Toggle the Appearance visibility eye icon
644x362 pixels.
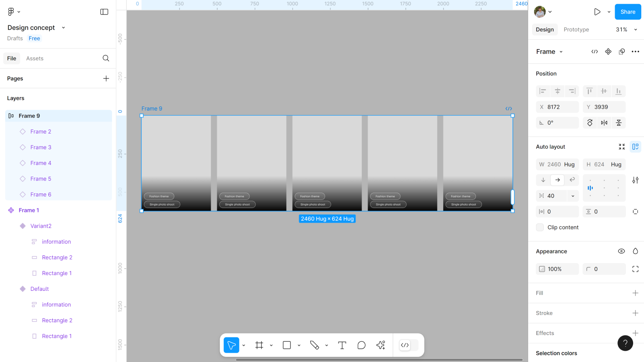(621, 251)
